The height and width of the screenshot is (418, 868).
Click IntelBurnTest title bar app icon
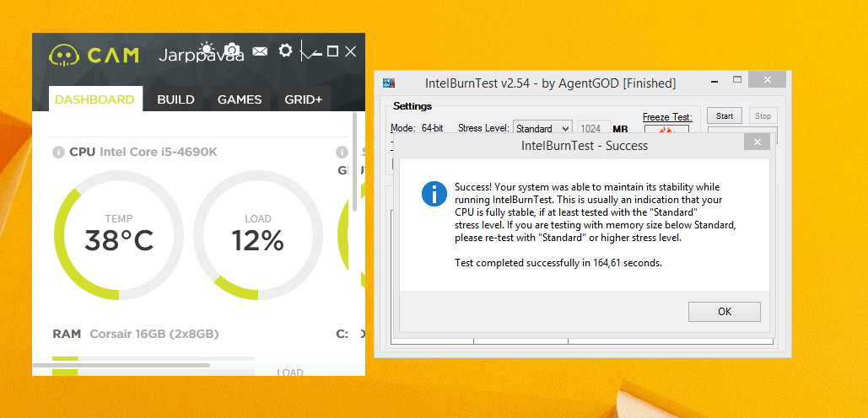[x=389, y=83]
